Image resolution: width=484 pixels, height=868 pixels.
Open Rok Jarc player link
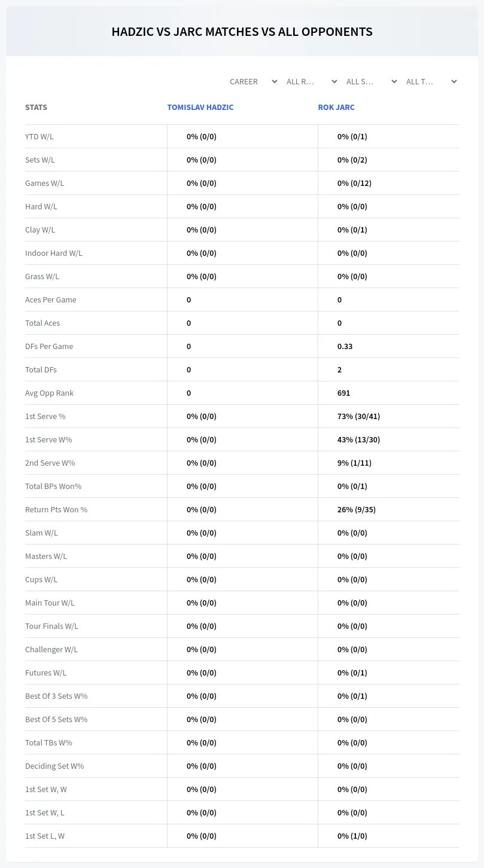(336, 108)
